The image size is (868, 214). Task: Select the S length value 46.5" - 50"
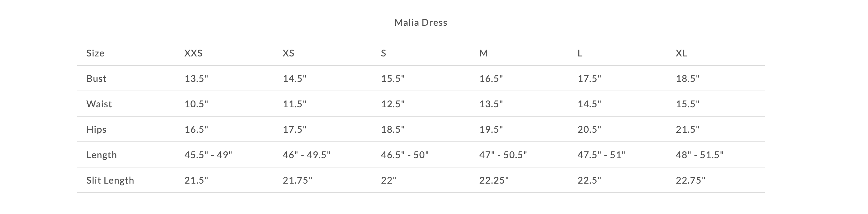point(405,155)
